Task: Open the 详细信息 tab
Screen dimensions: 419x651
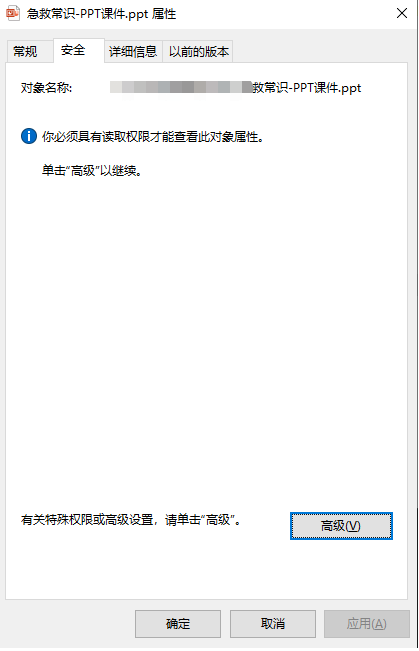Action: pos(133,51)
